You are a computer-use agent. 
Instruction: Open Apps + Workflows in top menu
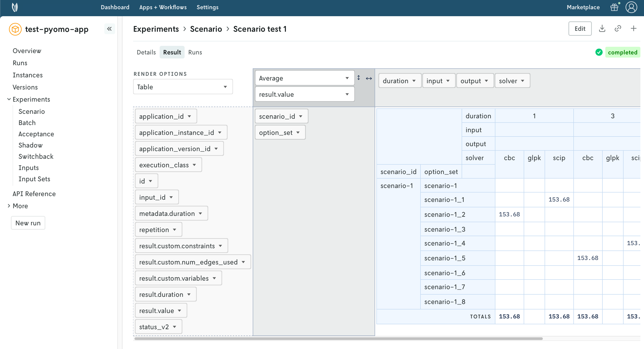[x=163, y=7]
